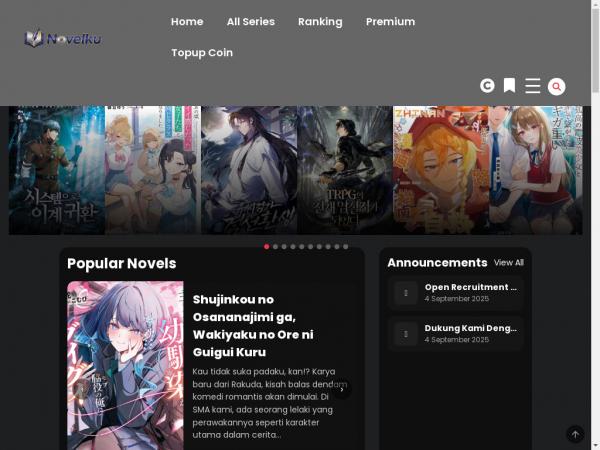The width and height of the screenshot is (600, 450).
Task: Select the first red carousel dot
Action: click(x=267, y=247)
